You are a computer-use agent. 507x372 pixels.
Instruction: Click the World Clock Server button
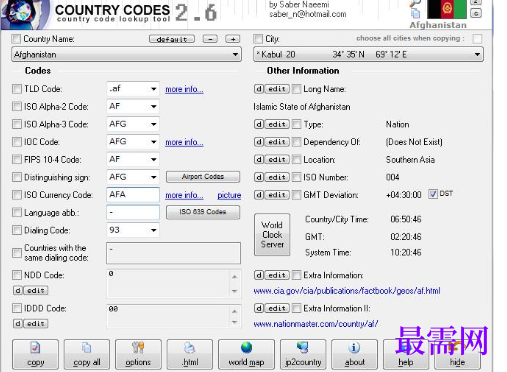[272, 235]
